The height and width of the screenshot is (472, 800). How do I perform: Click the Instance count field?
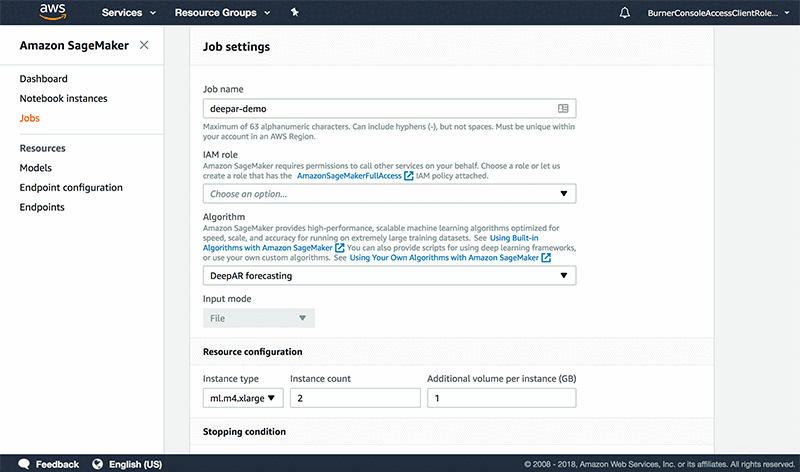(x=355, y=398)
